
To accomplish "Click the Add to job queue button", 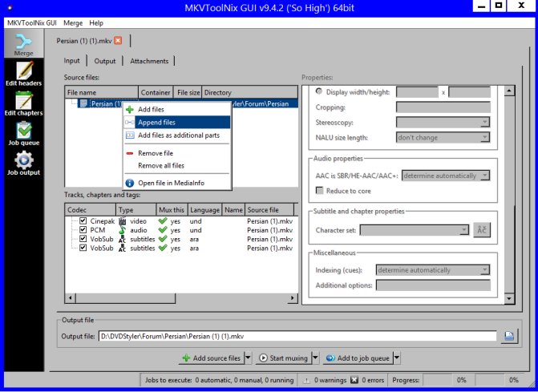I will pyautogui.click(x=358, y=358).
